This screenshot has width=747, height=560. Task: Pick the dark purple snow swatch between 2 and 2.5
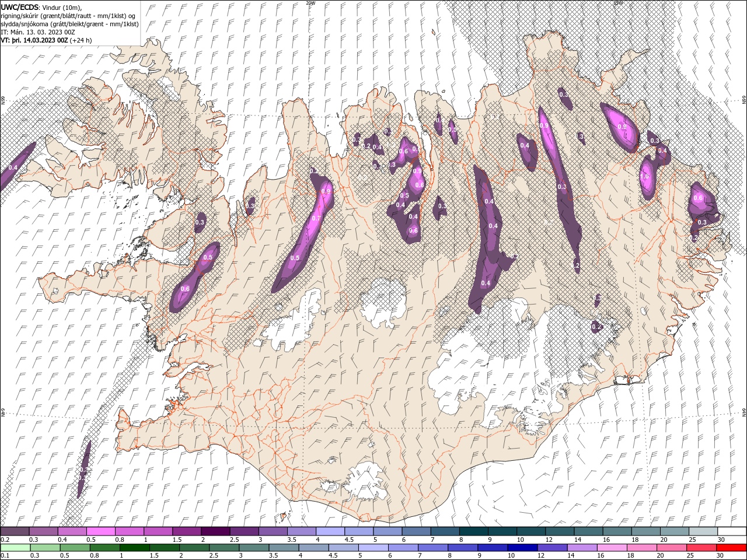click(x=215, y=531)
